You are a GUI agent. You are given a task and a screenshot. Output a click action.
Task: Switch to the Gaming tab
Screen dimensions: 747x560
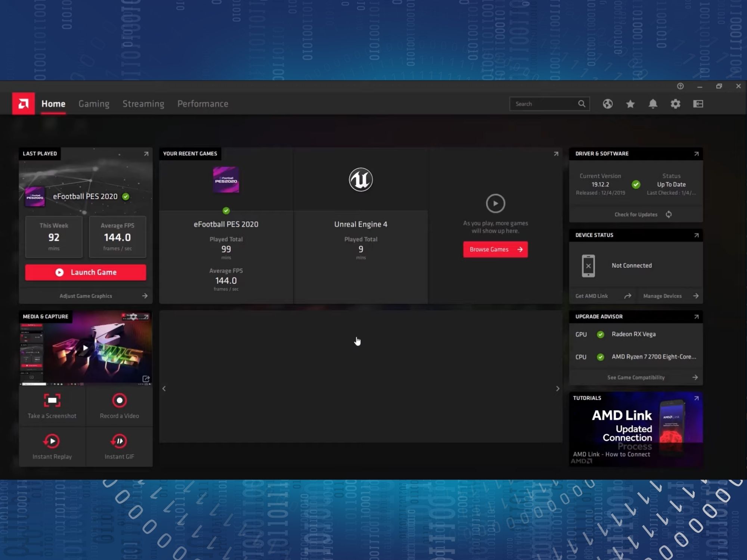[94, 104]
